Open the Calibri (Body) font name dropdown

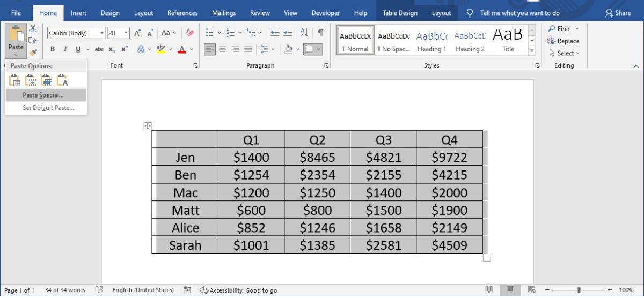coord(102,33)
